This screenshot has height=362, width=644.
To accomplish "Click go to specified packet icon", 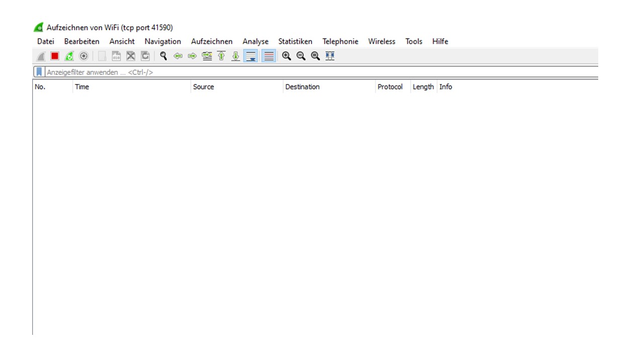I will [207, 56].
